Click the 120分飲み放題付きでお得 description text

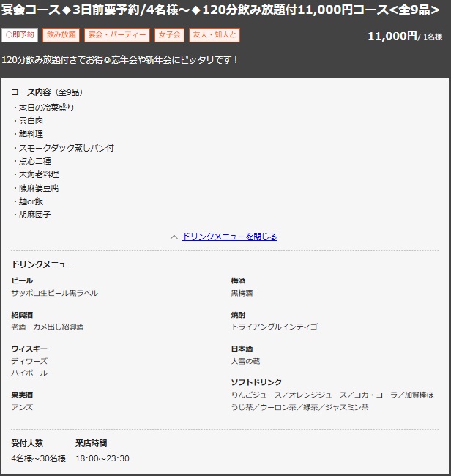click(120, 59)
